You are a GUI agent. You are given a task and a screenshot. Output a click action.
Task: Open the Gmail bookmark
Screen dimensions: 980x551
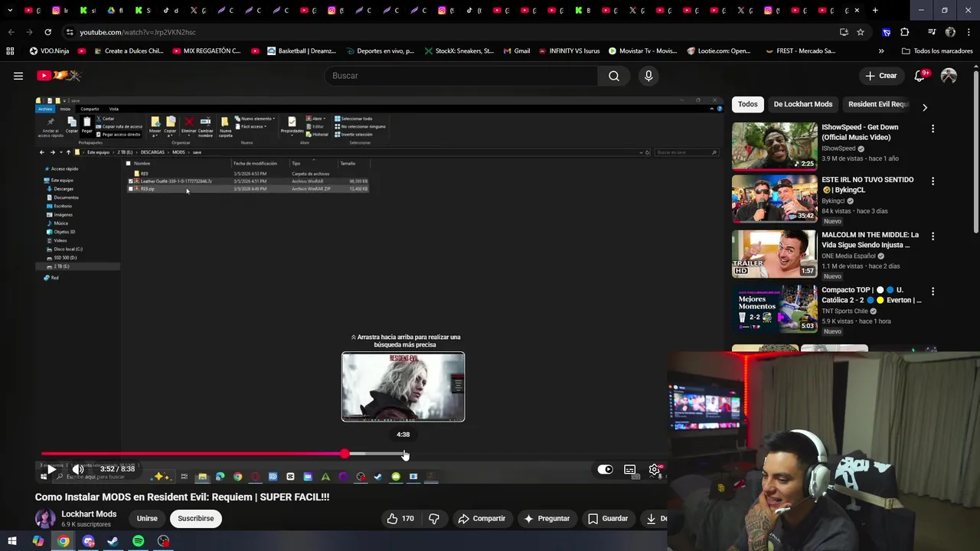click(517, 51)
